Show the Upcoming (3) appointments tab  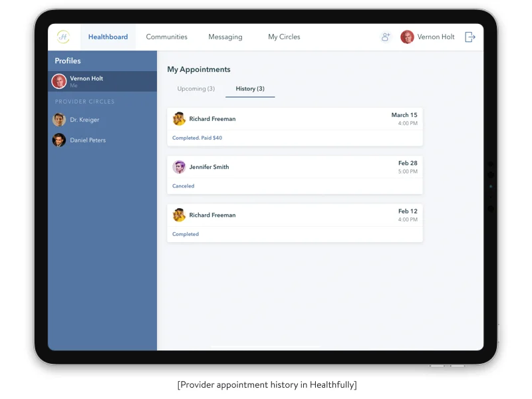tap(196, 89)
